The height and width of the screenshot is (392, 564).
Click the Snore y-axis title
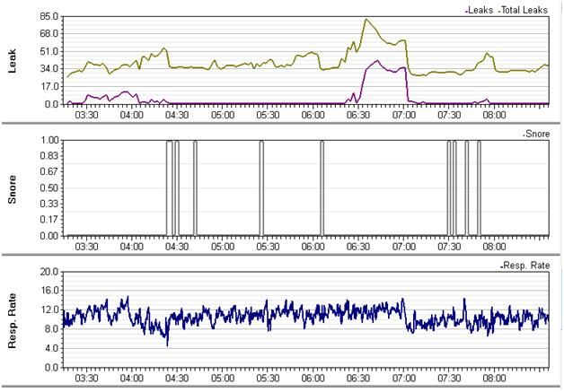click(x=13, y=187)
